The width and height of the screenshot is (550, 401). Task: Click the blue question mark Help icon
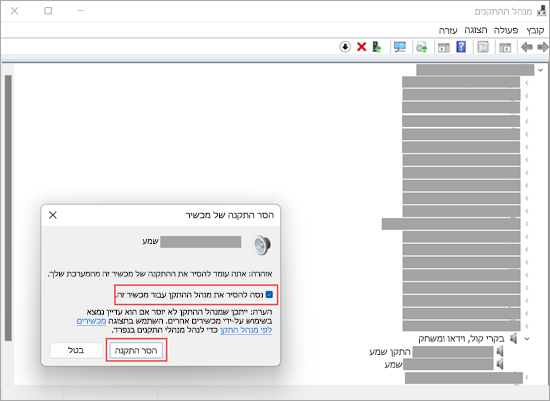[x=461, y=47]
